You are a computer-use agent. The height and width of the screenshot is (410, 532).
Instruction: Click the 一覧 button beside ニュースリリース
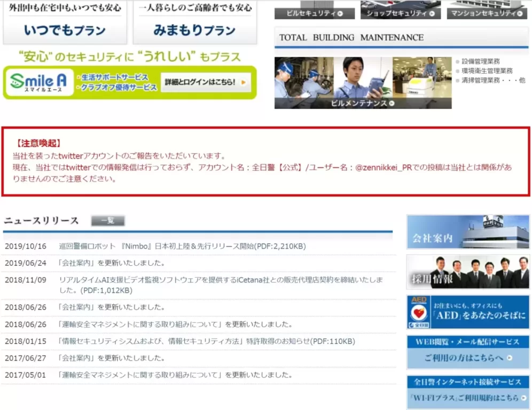coord(108,220)
